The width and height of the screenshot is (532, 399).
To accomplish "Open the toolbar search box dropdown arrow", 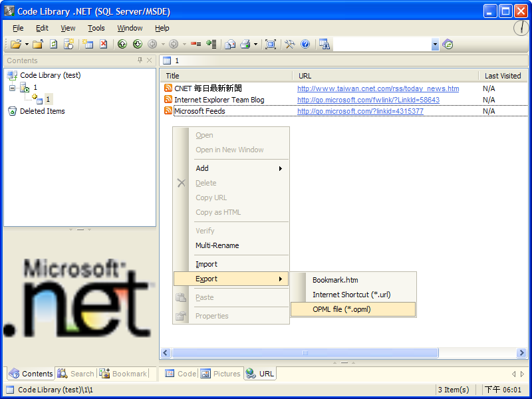I will coord(435,44).
